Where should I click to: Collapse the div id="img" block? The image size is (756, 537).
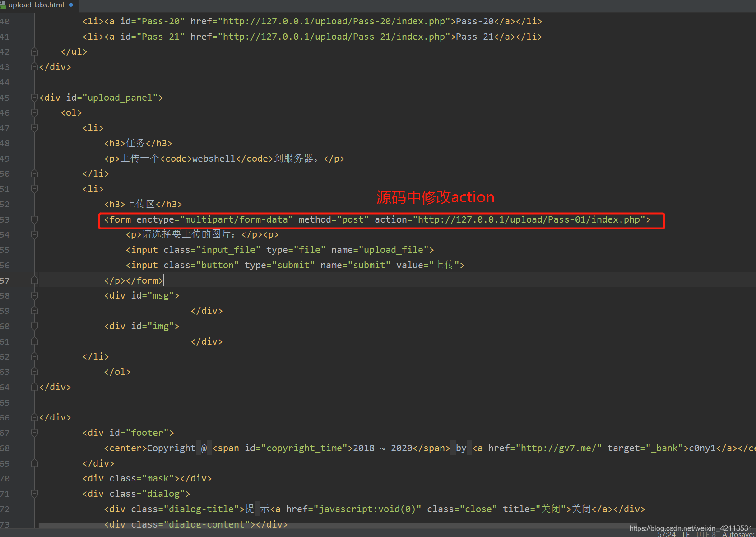34,326
